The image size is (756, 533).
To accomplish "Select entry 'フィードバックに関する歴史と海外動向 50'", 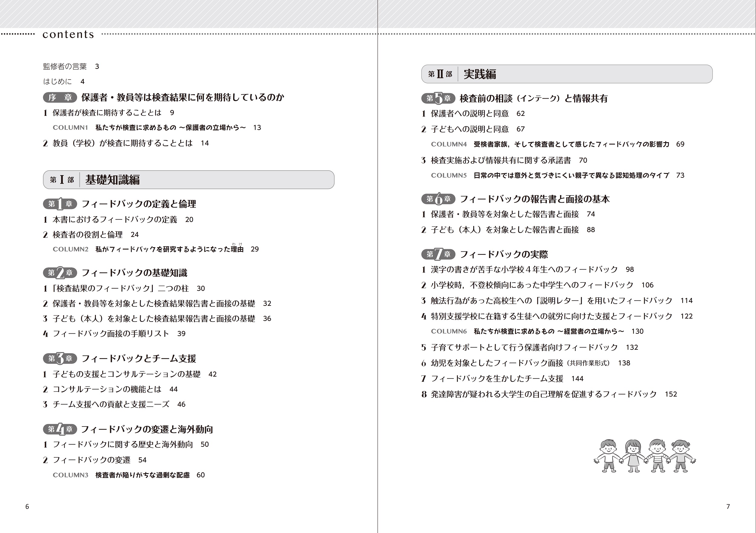I will pyautogui.click(x=126, y=445).
